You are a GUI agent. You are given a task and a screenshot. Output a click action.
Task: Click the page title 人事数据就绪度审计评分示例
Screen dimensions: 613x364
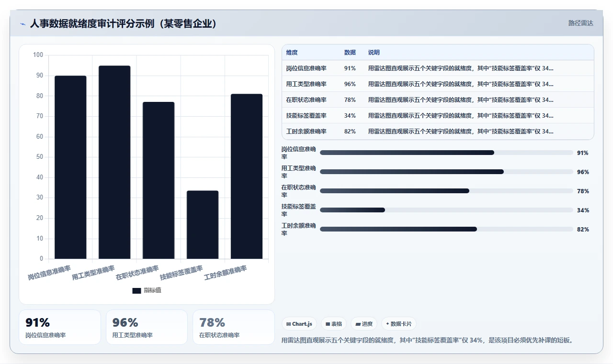[x=124, y=23]
